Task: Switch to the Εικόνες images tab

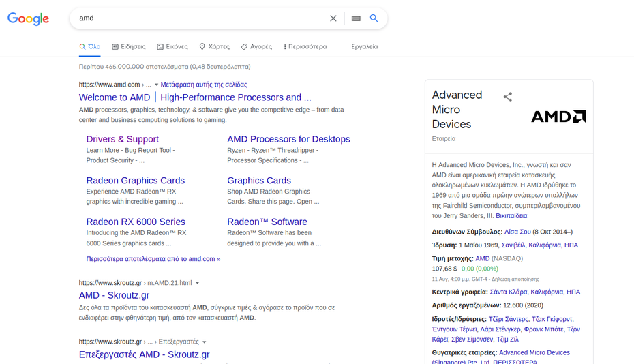Action: click(x=172, y=47)
